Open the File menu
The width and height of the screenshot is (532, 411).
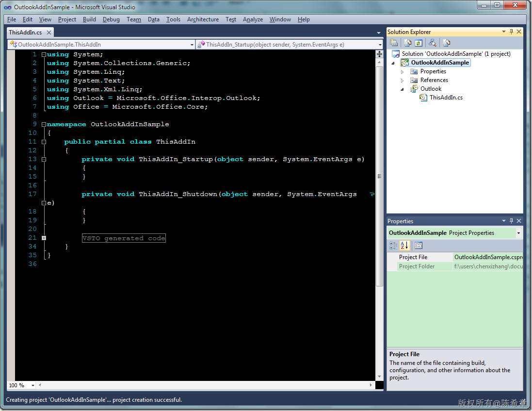(12, 19)
